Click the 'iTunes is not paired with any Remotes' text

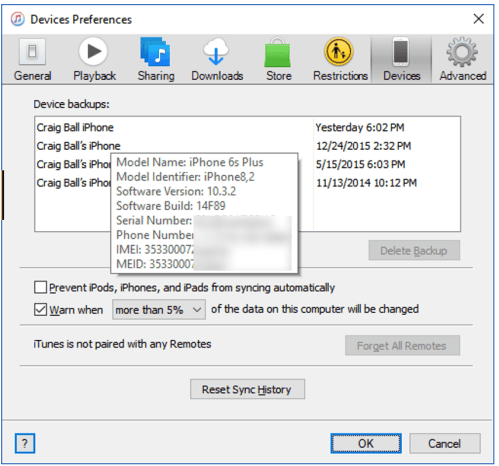click(122, 344)
